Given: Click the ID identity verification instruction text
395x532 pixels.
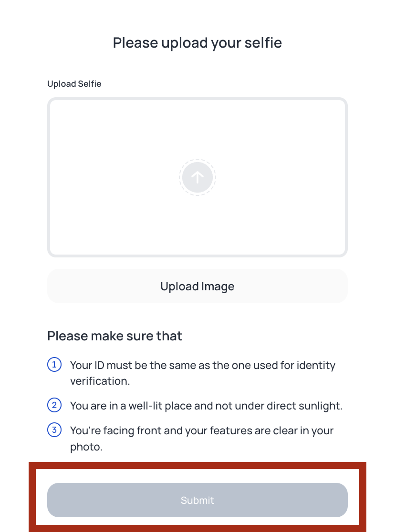Looking at the screenshot, I should click(x=202, y=373).
